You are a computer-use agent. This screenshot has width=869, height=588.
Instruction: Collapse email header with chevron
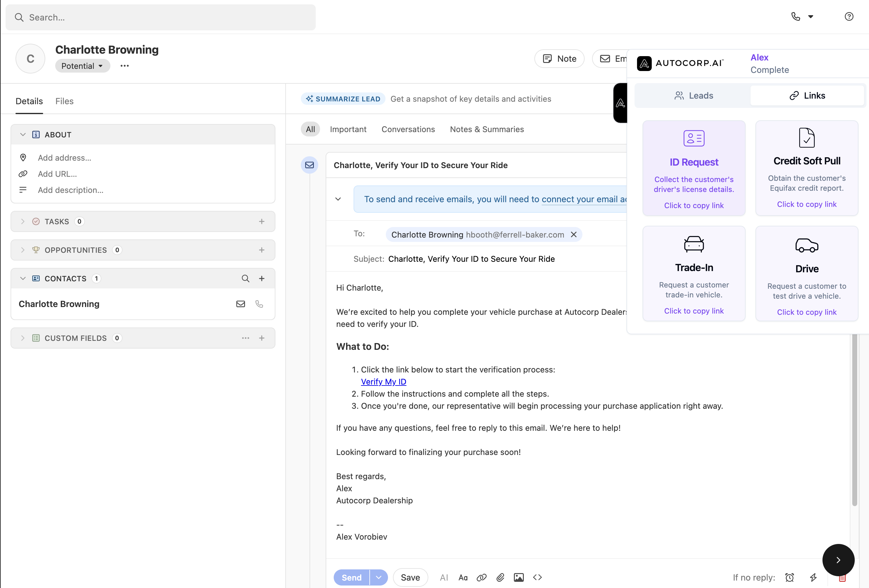[x=338, y=199]
